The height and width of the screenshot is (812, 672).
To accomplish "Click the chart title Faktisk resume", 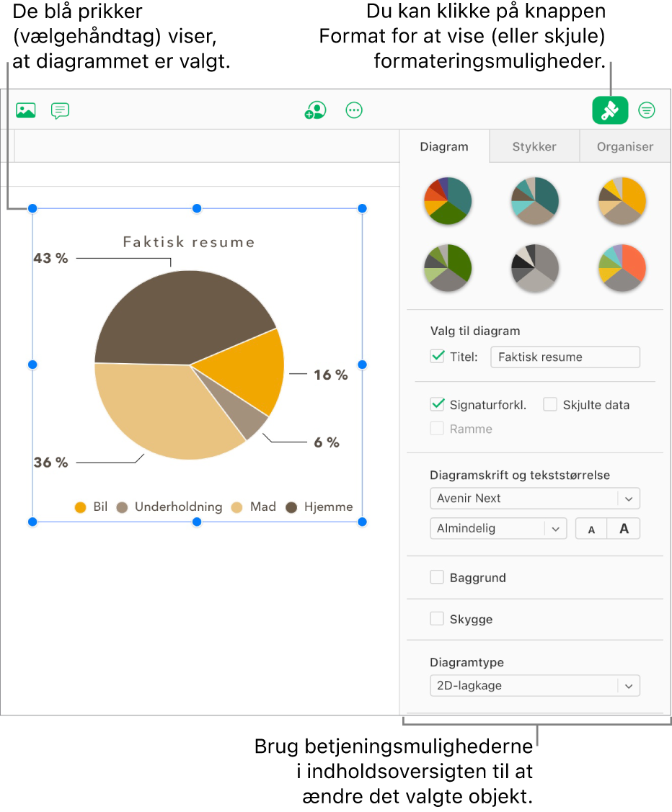I will (189, 242).
